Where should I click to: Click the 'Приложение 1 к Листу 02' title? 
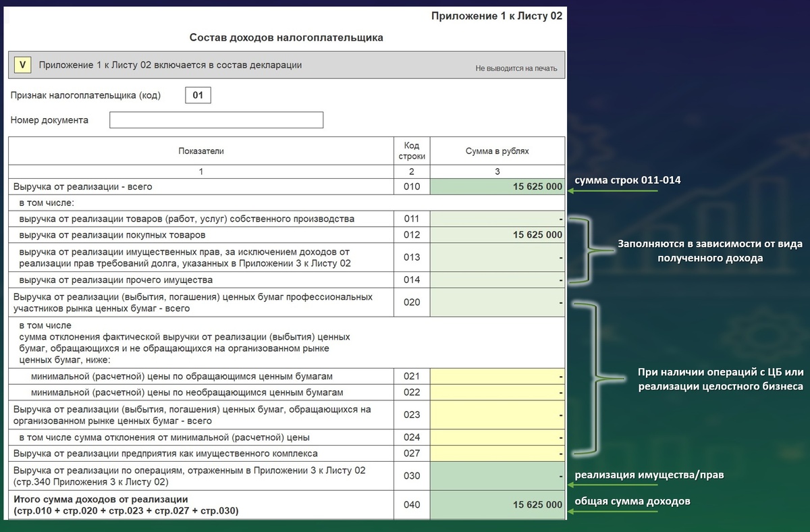click(497, 16)
